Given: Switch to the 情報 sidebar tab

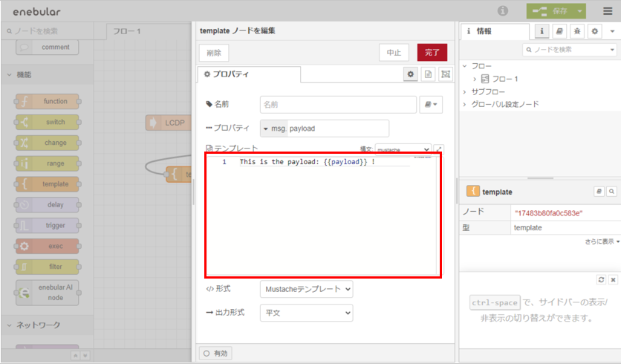Looking at the screenshot, I should [x=495, y=31].
